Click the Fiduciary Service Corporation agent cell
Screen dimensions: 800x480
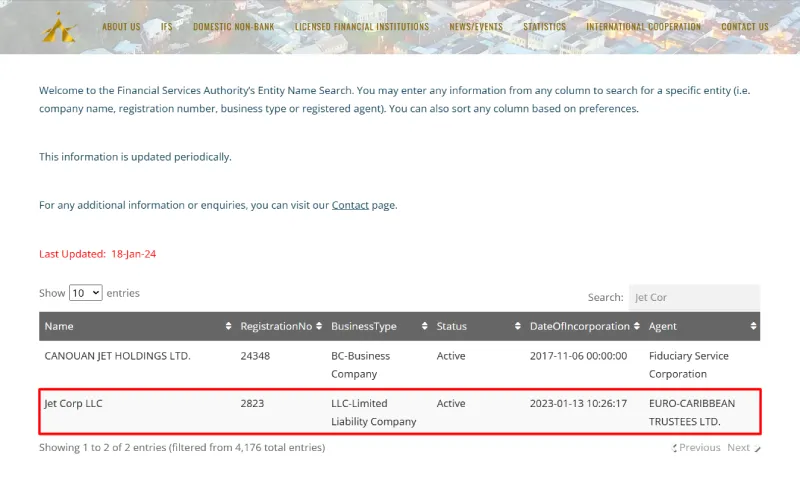pos(689,365)
